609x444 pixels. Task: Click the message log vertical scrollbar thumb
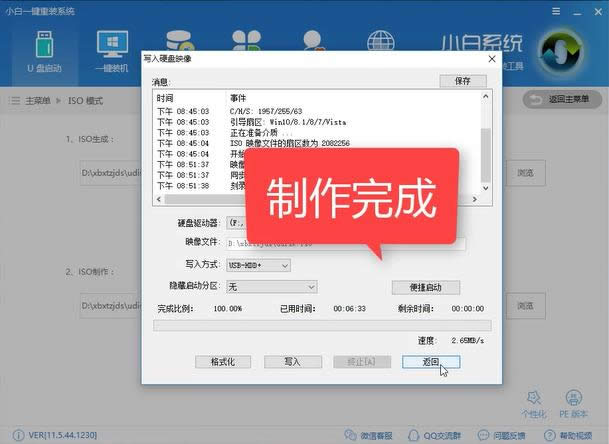point(485,155)
